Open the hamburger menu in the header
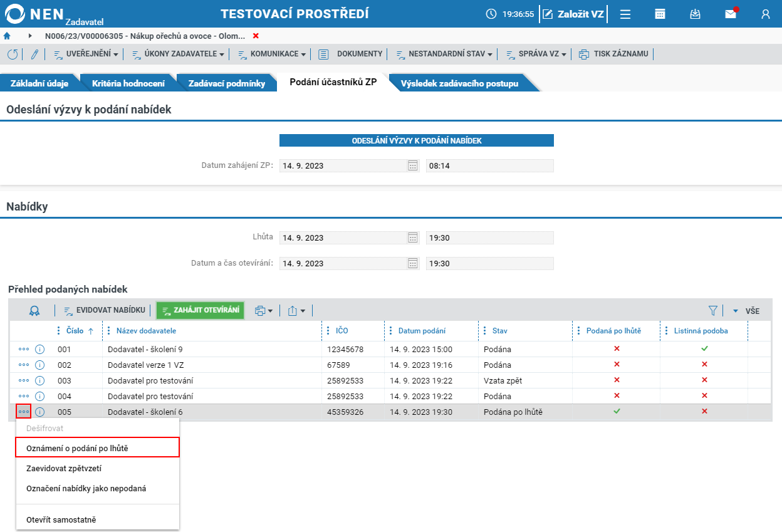782x532 pixels. click(625, 14)
